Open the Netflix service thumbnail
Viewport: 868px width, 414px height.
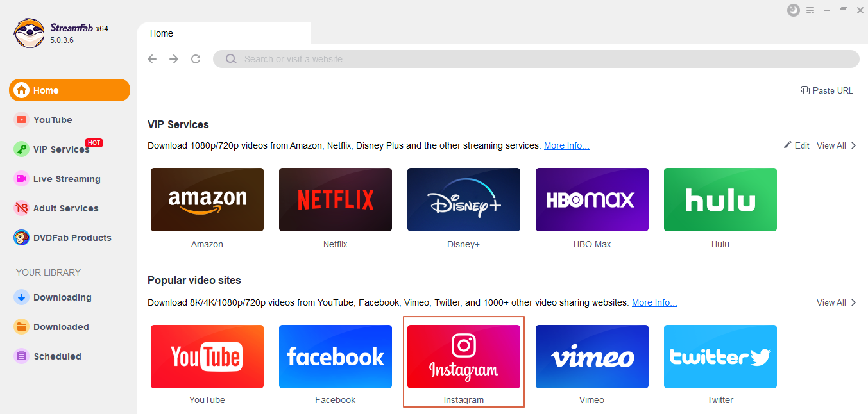tap(336, 199)
